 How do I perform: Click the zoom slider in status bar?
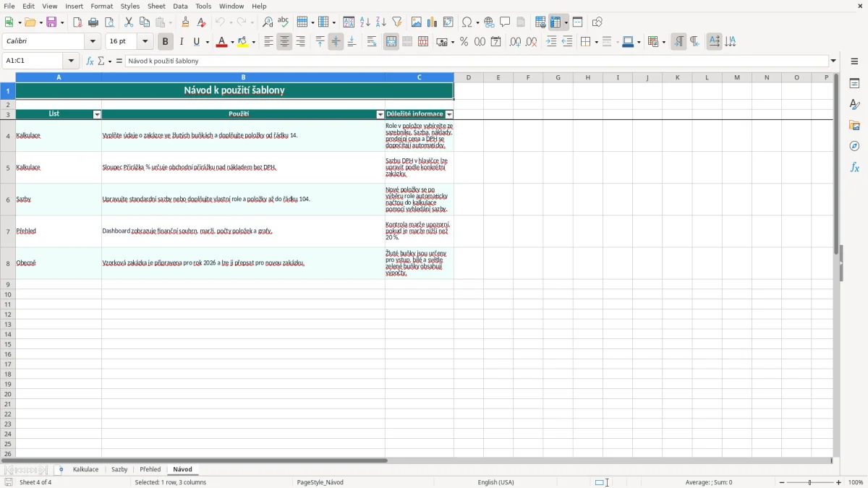(810, 482)
